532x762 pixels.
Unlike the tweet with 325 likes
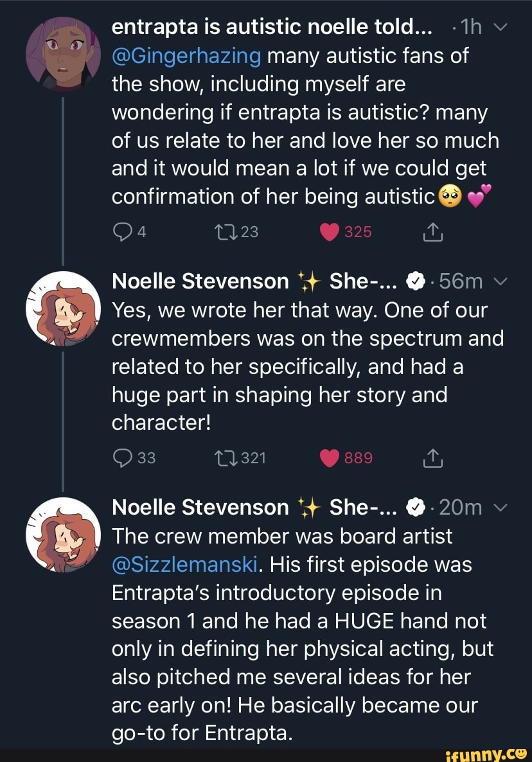(330, 232)
